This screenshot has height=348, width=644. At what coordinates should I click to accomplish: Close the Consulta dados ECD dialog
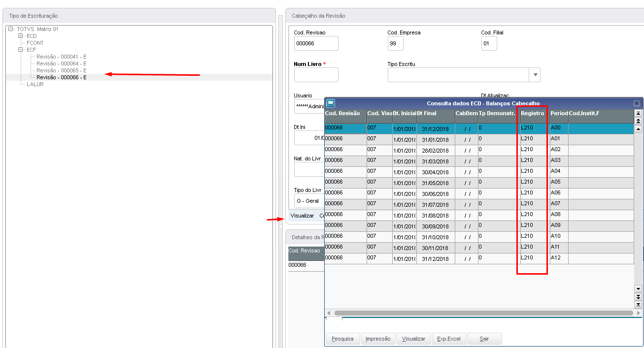pyautogui.click(x=636, y=103)
